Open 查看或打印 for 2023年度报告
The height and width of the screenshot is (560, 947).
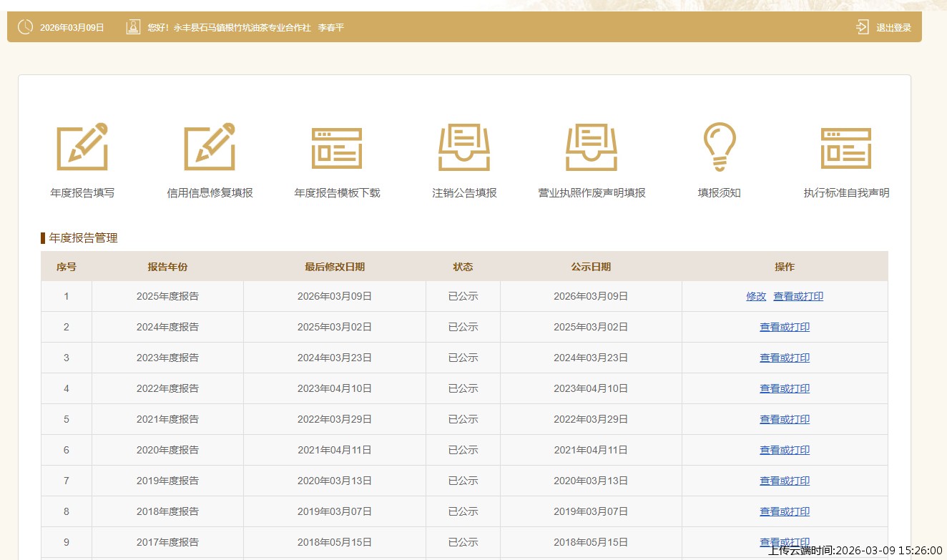(x=785, y=358)
